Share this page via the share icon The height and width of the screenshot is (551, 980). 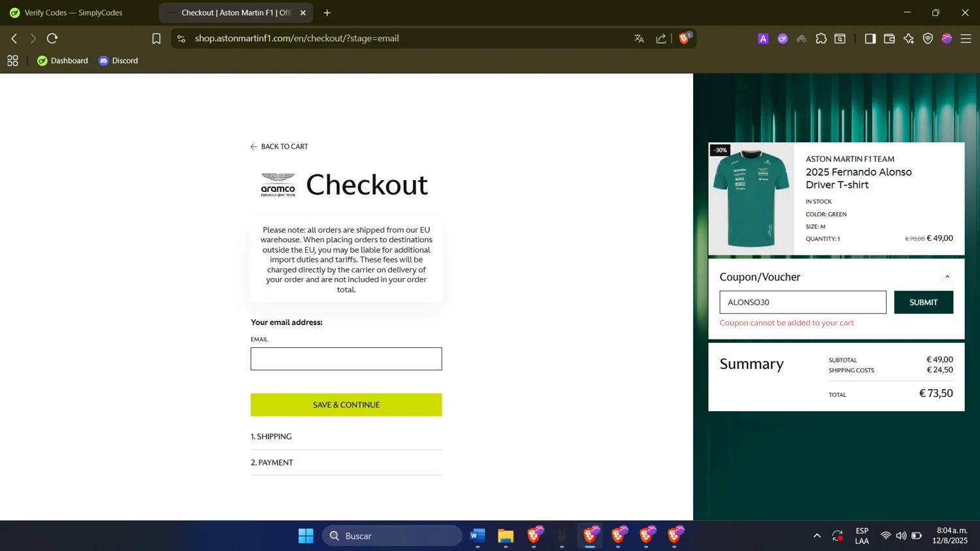click(661, 39)
